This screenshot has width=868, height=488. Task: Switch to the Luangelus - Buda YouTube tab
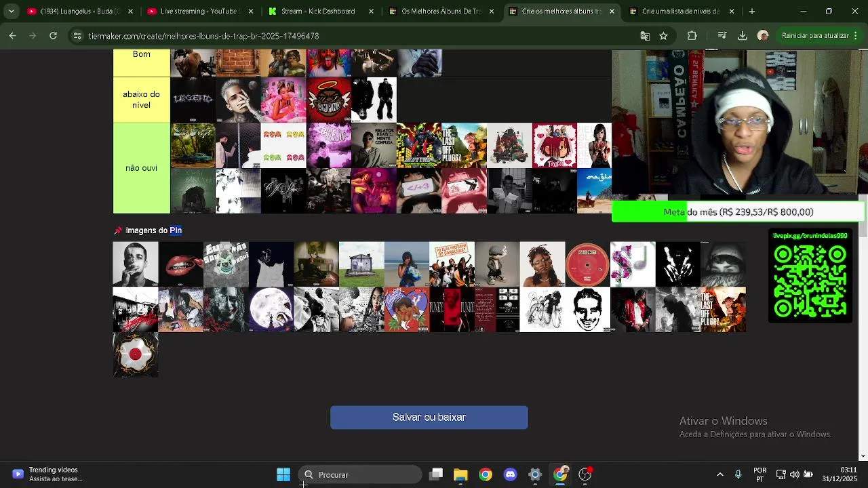point(80,11)
